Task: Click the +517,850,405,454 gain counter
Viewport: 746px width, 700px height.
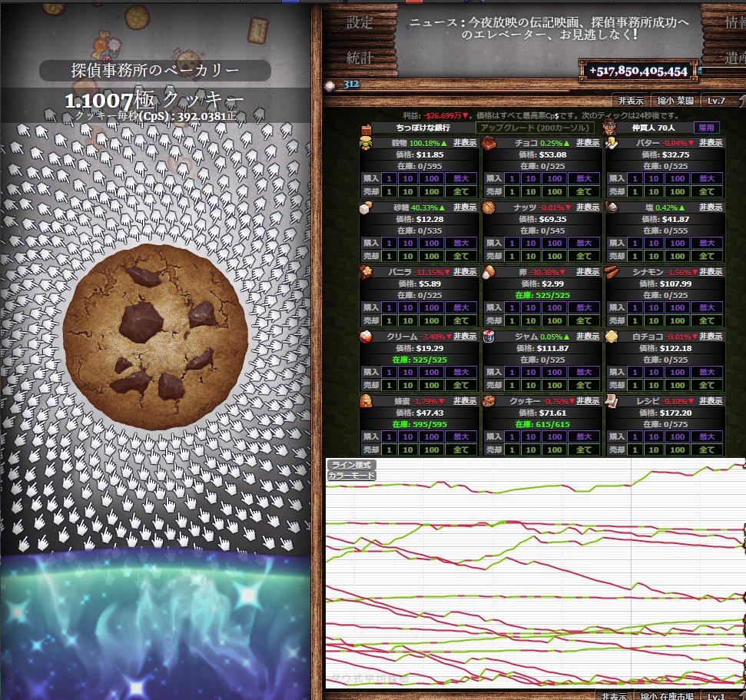Action: (x=638, y=71)
